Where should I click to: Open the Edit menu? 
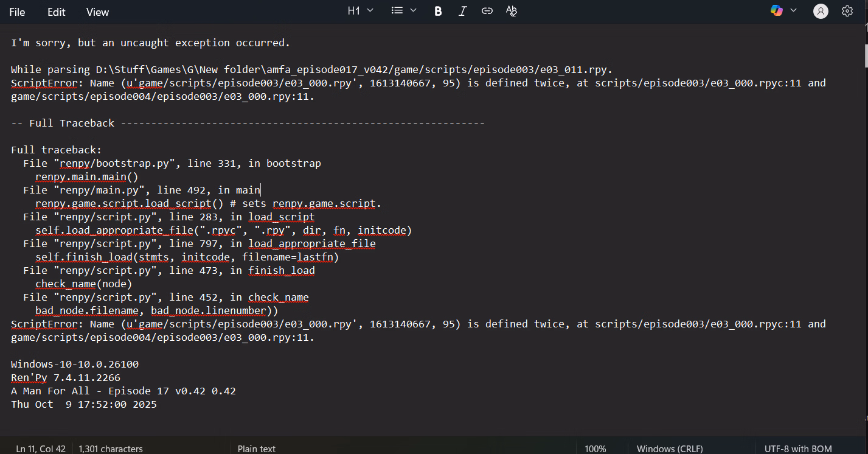point(57,12)
